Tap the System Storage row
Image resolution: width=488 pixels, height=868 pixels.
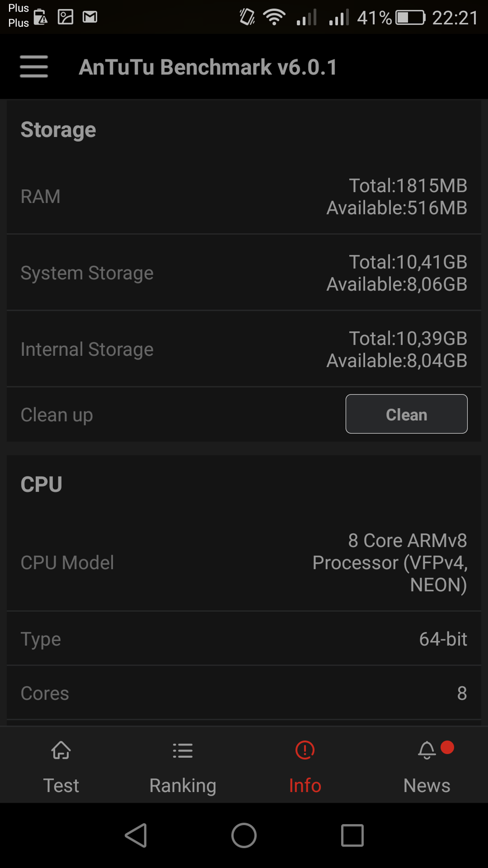point(244,273)
